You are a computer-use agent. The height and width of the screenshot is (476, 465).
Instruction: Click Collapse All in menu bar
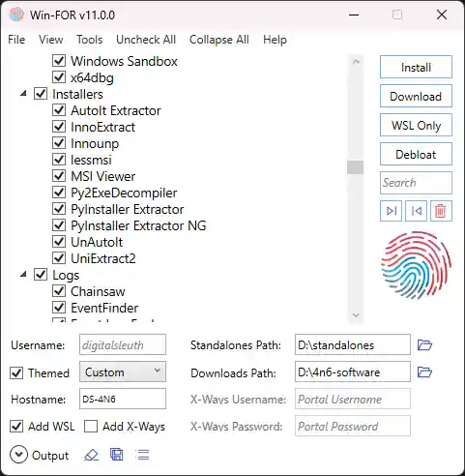point(219,40)
